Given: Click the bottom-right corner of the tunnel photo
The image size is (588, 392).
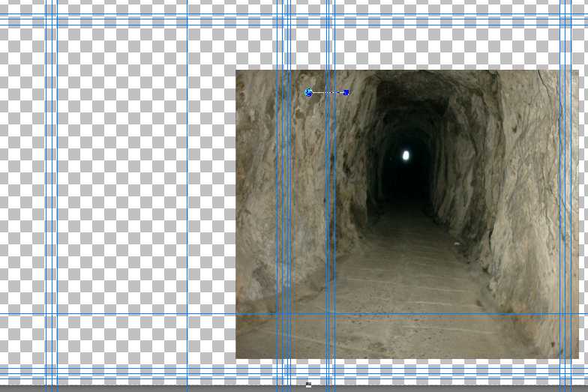Looking at the screenshot, I should 577,358.
